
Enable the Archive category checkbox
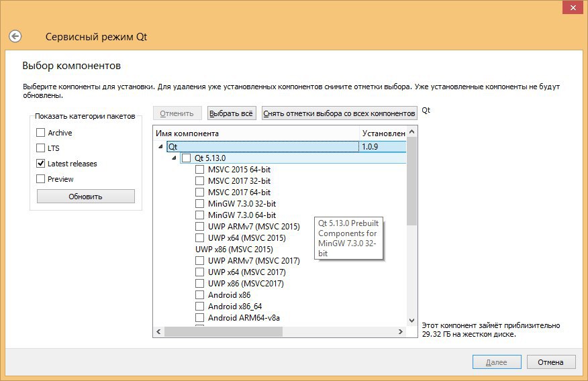(40, 133)
